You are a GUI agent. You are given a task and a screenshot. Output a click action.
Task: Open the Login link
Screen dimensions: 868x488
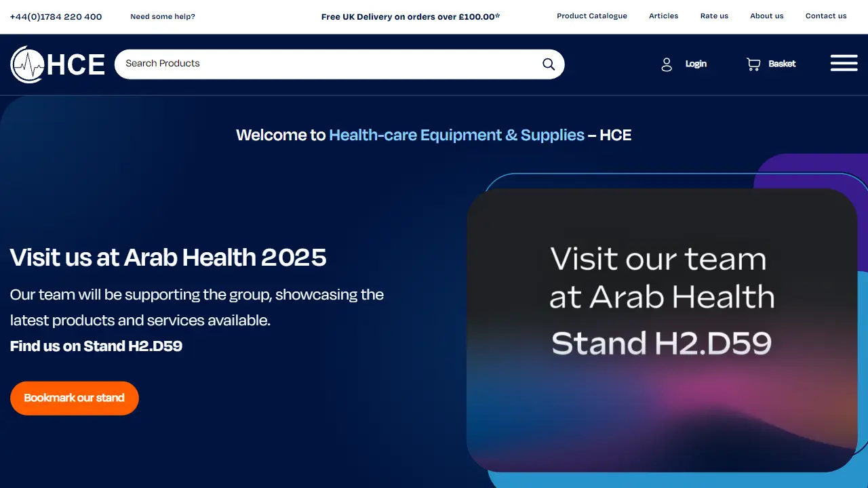(x=696, y=64)
